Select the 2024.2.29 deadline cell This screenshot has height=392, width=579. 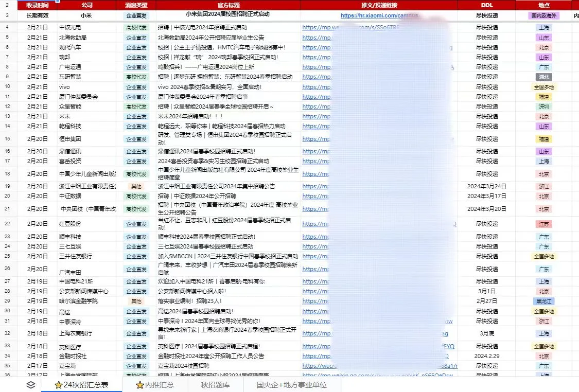pos(487,356)
